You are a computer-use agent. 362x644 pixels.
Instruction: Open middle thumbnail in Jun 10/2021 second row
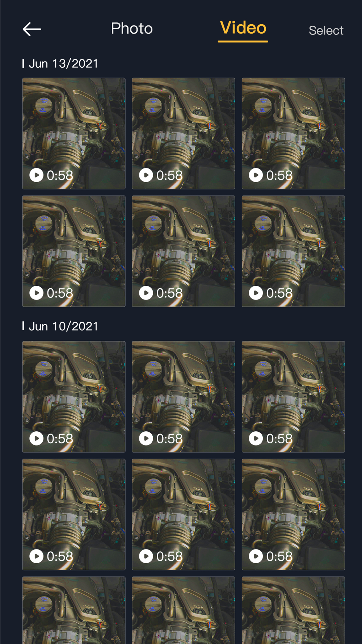click(x=184, y=514)
